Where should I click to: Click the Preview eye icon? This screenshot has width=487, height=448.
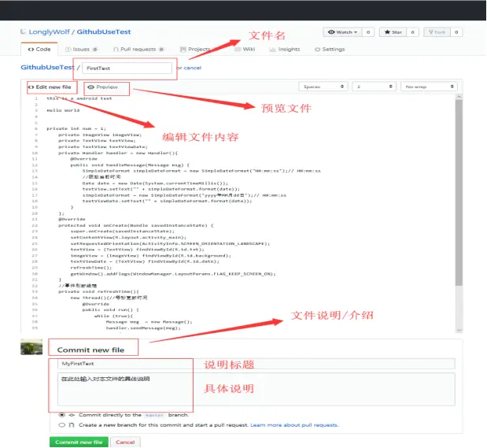click(90, 87)
